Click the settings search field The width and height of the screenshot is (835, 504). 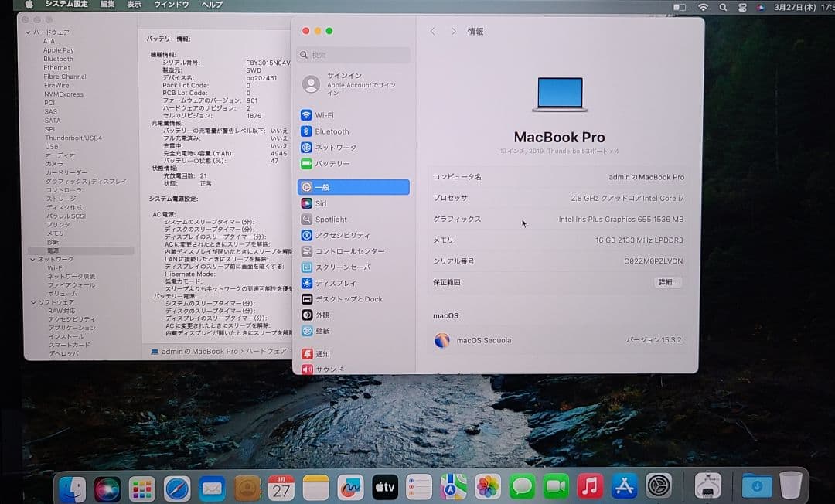point(353,55)
